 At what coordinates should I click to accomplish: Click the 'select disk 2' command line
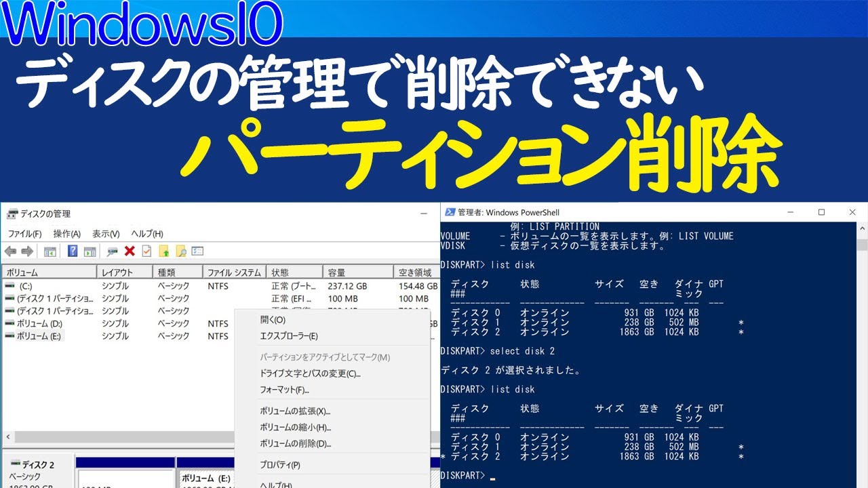point(498,351)
